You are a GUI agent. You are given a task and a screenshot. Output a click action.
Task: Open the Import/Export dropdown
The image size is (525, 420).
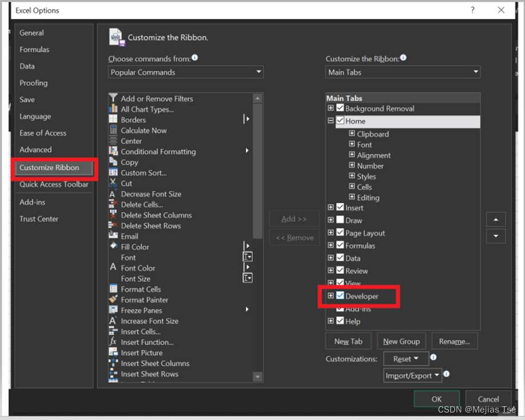(x=412, y=375)
